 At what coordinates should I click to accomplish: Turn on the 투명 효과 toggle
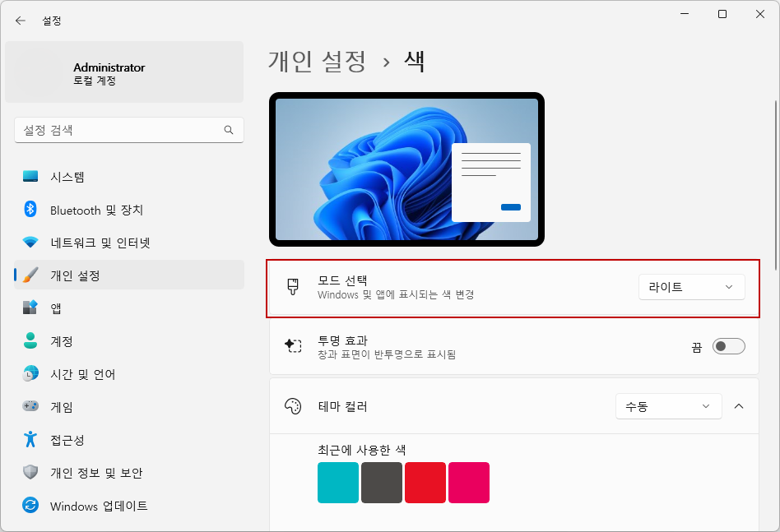[728, 346]
